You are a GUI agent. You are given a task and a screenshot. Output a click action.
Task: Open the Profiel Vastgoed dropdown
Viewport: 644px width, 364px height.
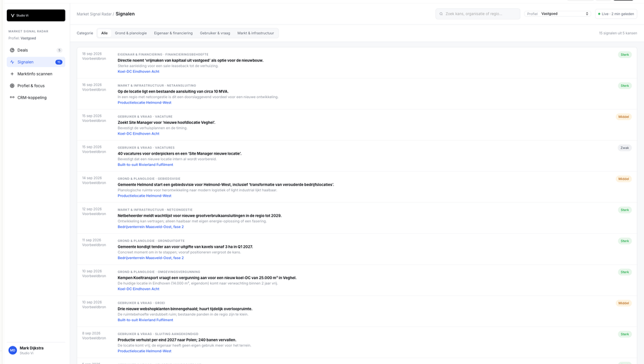[x=557, y=14]
